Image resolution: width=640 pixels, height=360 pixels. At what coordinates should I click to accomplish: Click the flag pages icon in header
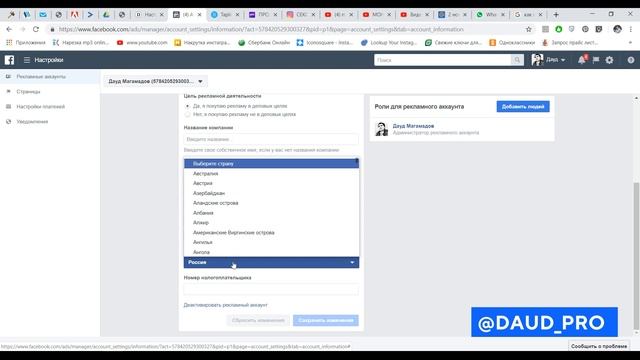pyautogui.click(x=596, y=60)
